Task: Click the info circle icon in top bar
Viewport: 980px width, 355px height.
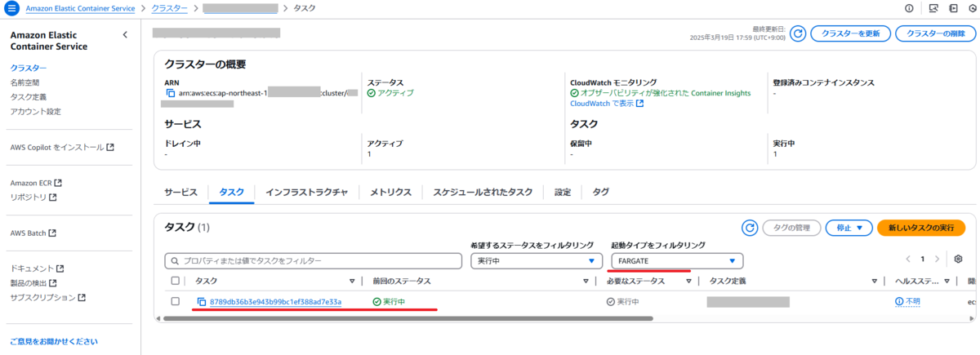Action: (x=909, y=8)
